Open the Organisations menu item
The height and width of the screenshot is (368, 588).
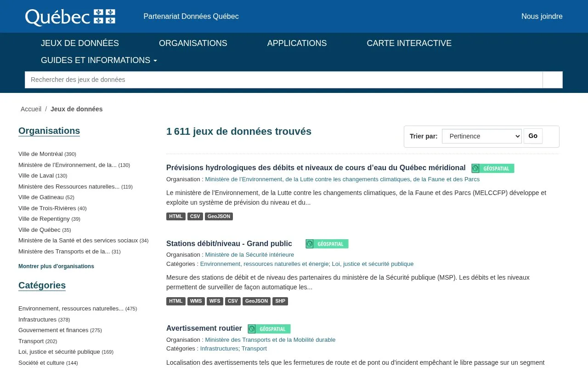(x=193, y=43)
